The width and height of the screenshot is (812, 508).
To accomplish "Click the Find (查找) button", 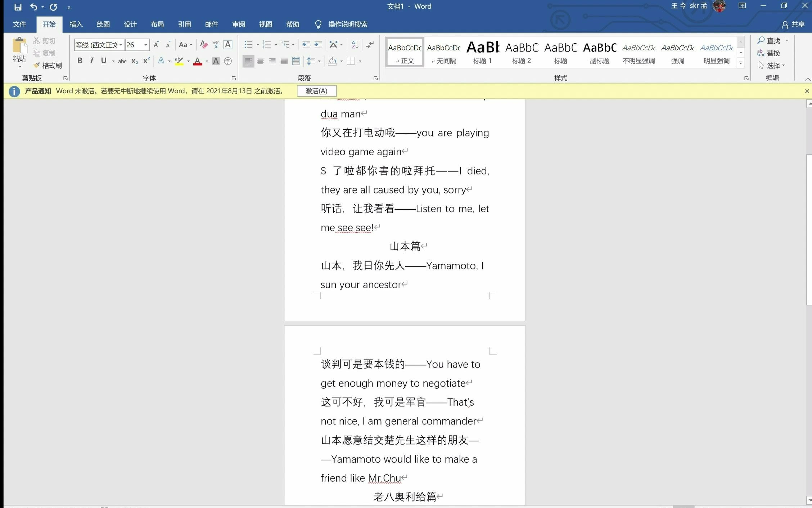I will click(769, 40).
